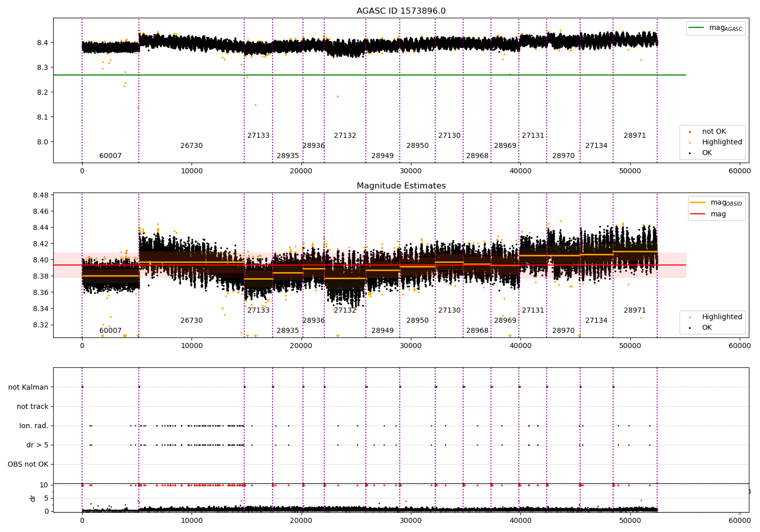Click obsid label 27131 in the top plot
The image size is (760, 532).
pos(533,136)
